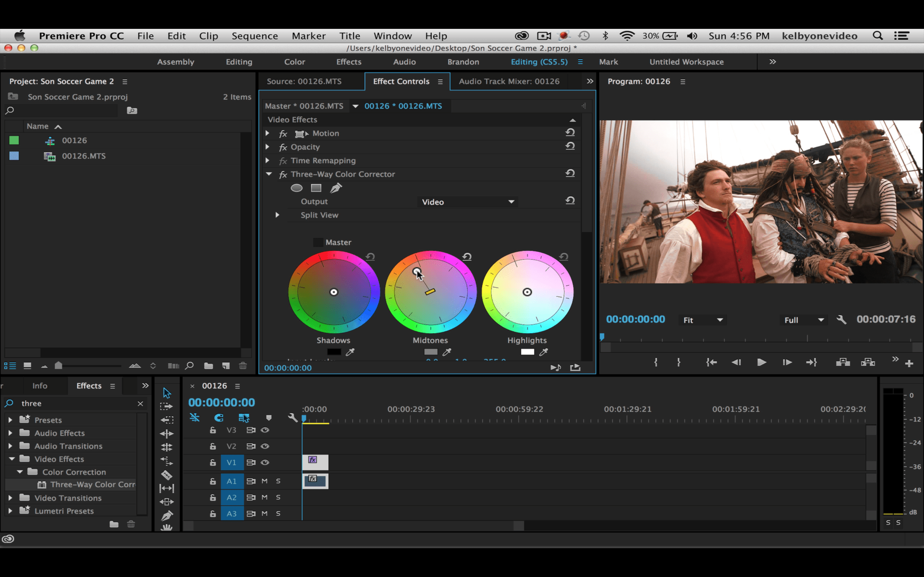Select the ellipse mask icon under Three-Way Color Corrector

[297, 188]
